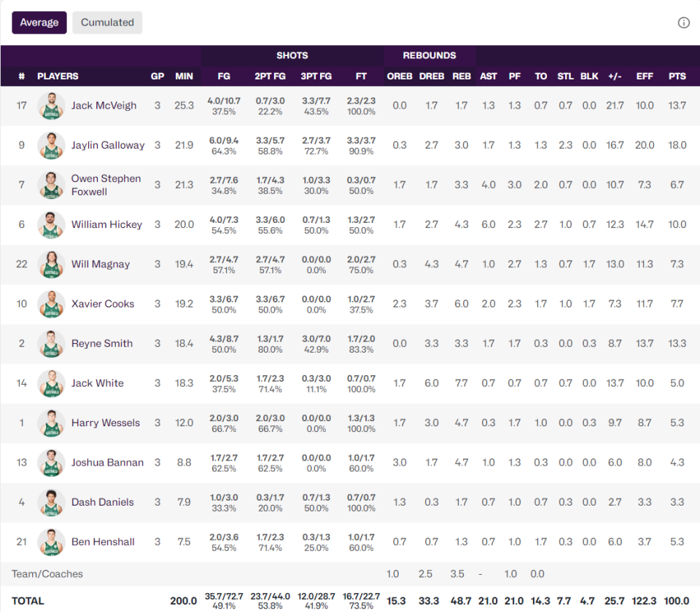Click Will Magnay's player photo

[x=51, y=264]
